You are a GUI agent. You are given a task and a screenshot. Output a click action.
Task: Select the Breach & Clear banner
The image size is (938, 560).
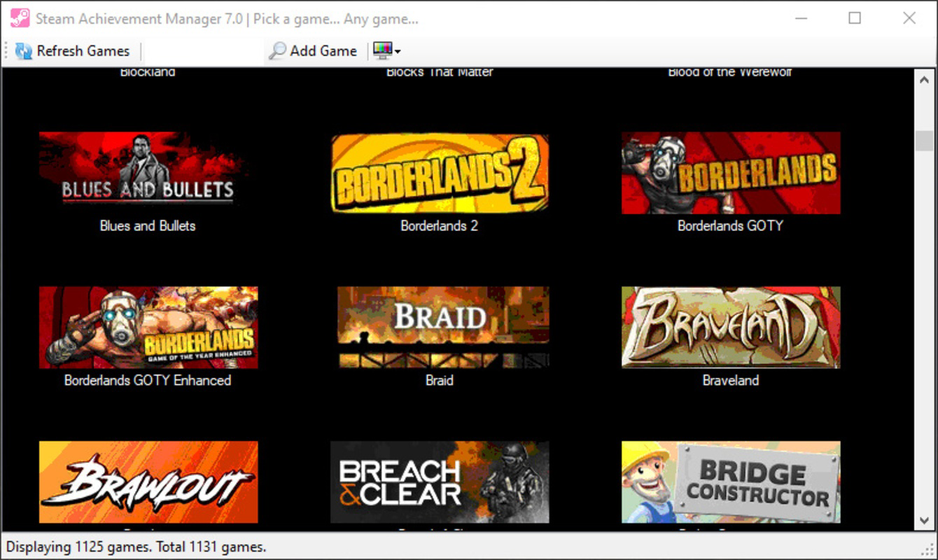[440, 482]
